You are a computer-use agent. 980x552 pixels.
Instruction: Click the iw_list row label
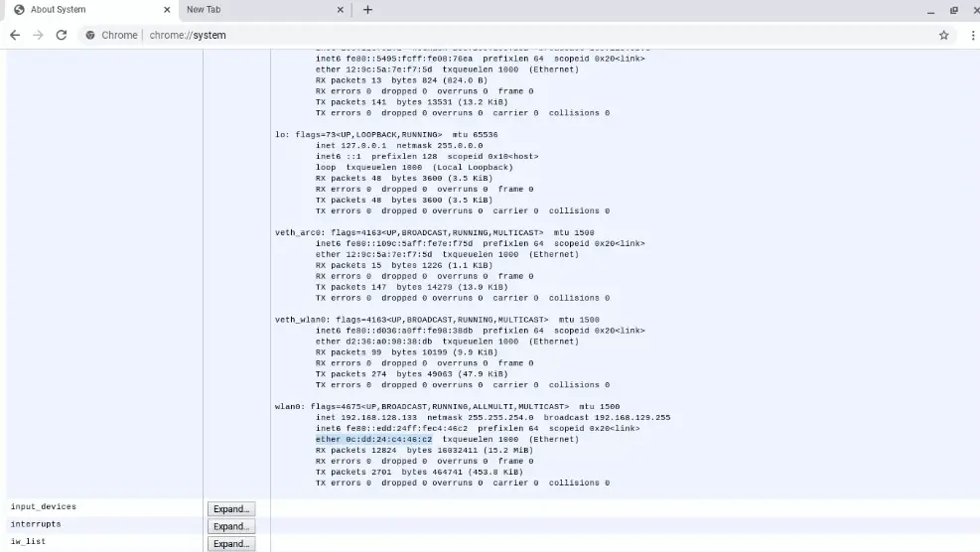click(x=28, y=541)
